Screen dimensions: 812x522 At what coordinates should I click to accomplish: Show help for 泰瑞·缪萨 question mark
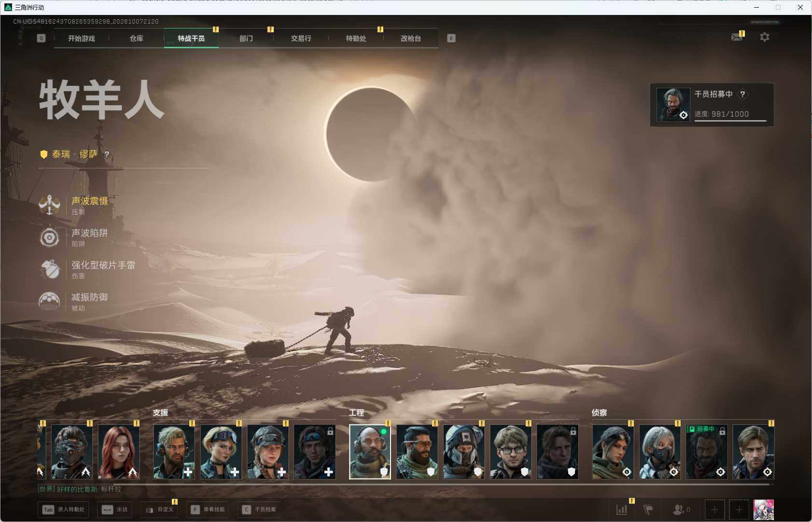(x=107, y=154)
